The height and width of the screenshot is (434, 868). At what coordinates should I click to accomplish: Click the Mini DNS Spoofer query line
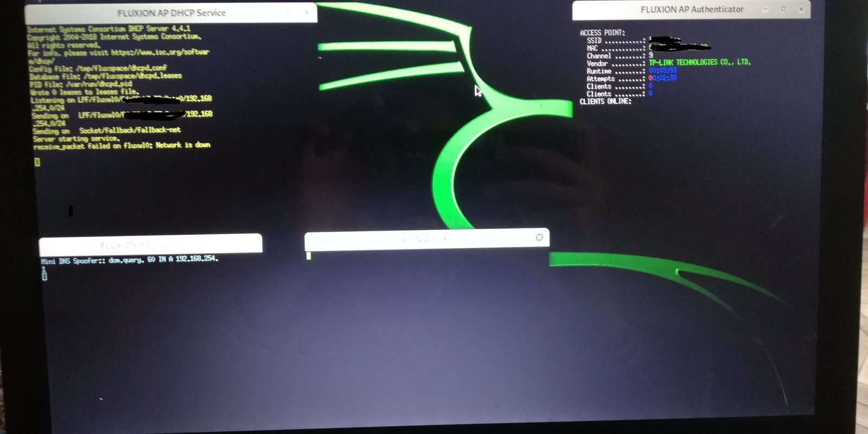pyautogui.click(x=130, y=259)
